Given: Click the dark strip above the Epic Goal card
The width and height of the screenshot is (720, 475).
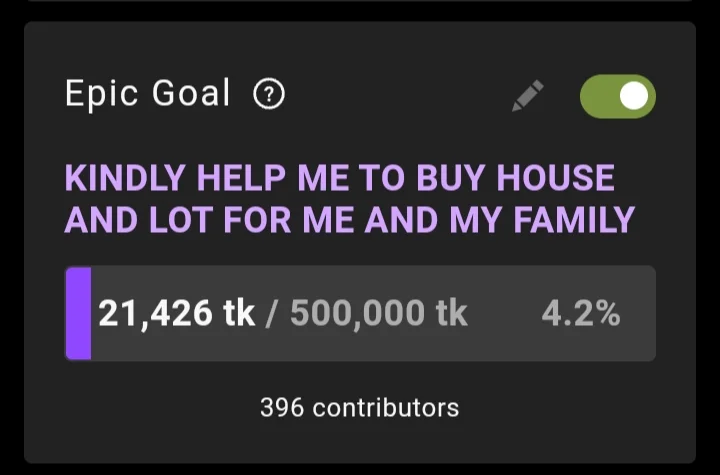Looking at the screenshot, I should point(360,8).
